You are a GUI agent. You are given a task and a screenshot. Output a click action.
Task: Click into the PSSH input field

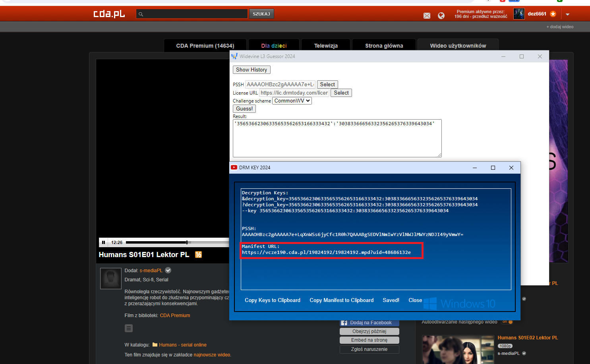coord(280,85)
